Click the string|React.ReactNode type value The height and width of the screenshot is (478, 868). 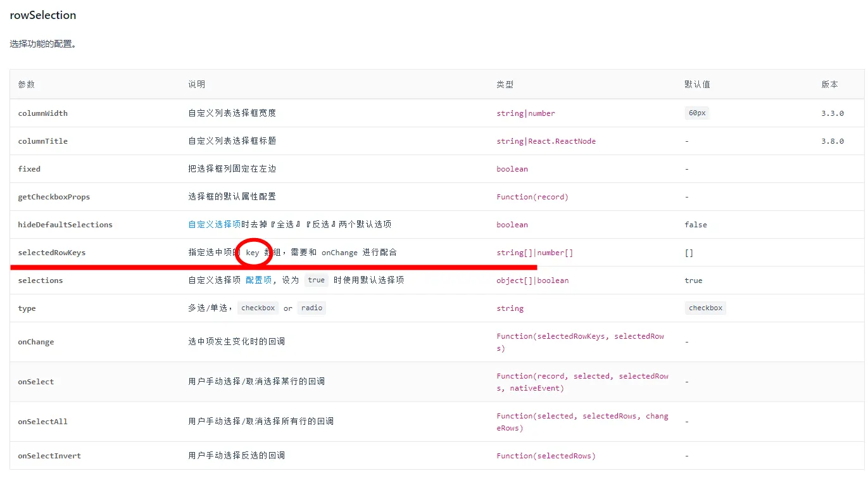546,141
